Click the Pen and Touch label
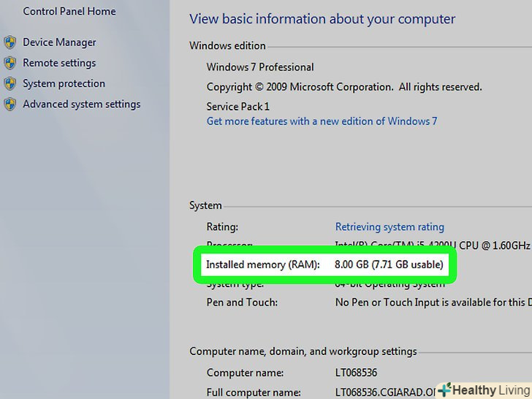 pos(242,303)
